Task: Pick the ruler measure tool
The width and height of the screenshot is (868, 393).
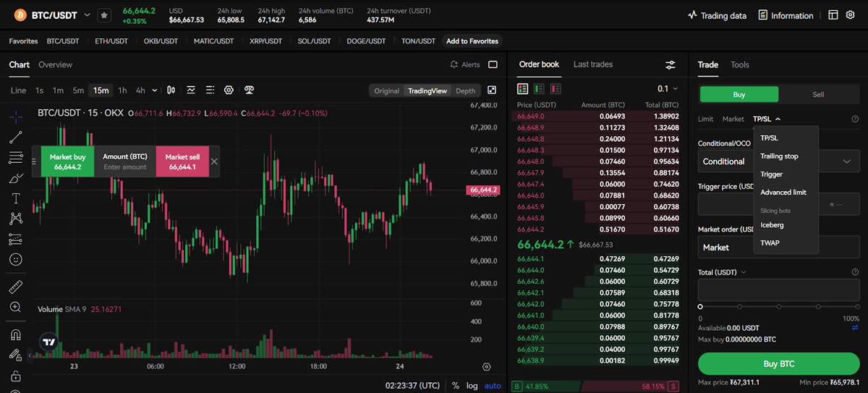Action: click(x=16, y=287)
